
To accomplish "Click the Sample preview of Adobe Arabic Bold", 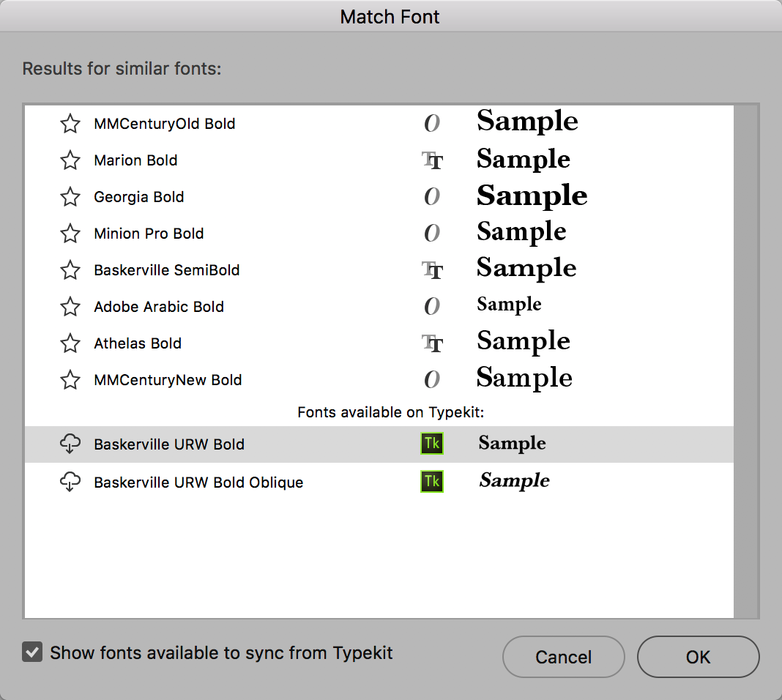I will point(509,305).
